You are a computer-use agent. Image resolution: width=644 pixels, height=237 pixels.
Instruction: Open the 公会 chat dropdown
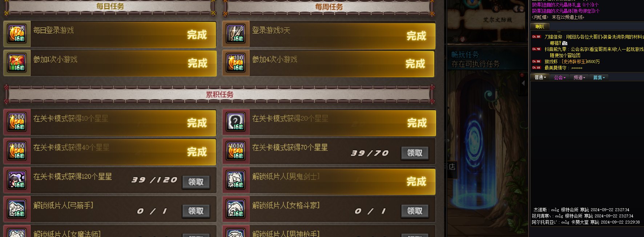click(560, 78)
